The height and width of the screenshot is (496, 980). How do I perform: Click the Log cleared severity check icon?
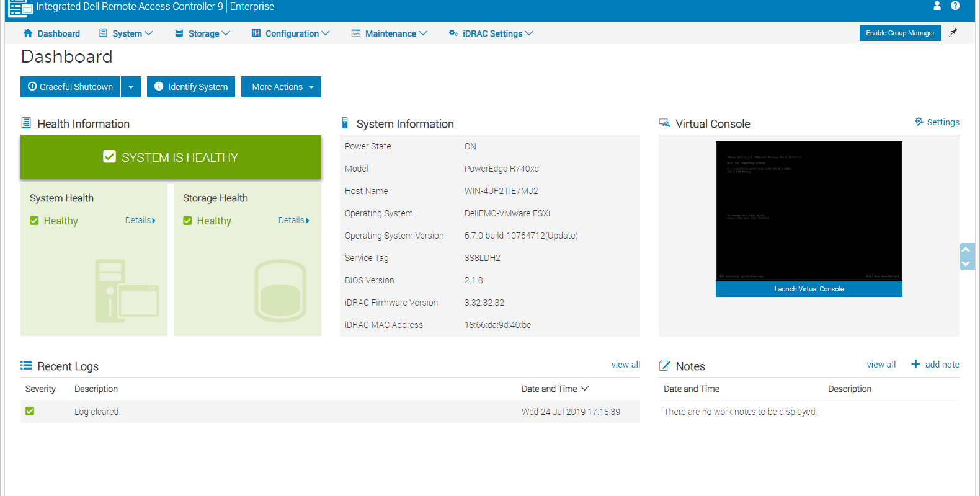click(x=30, y=411)
